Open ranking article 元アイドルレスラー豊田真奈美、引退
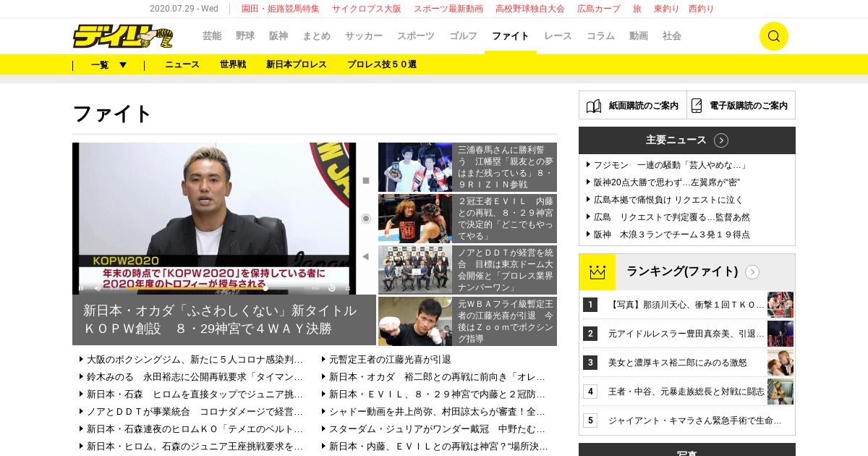Viewport: 868px width, 456px height. [686, 334]
